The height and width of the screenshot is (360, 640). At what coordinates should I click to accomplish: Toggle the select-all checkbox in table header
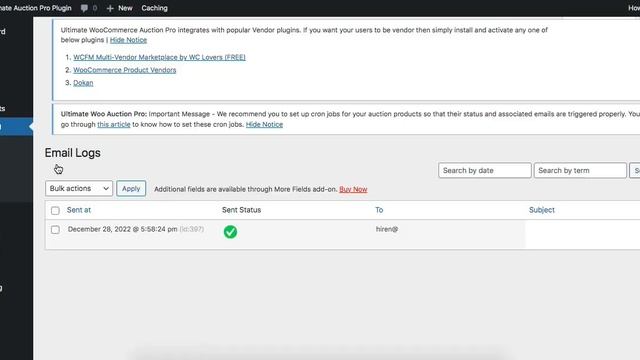click(55, 211)
